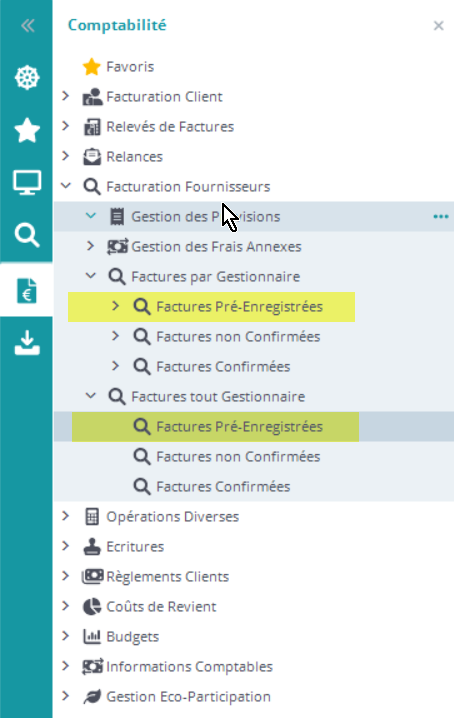454x718 pixels.
Task: Select the Gestion Eco-Participation entry
Action: pos(188,696)
